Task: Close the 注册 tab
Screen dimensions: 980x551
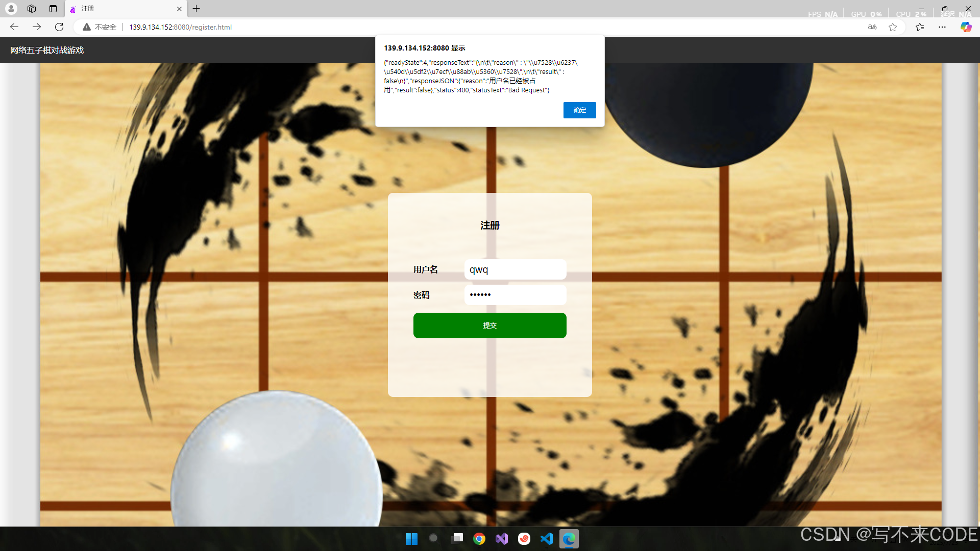Action: click(x=179, y=9)
